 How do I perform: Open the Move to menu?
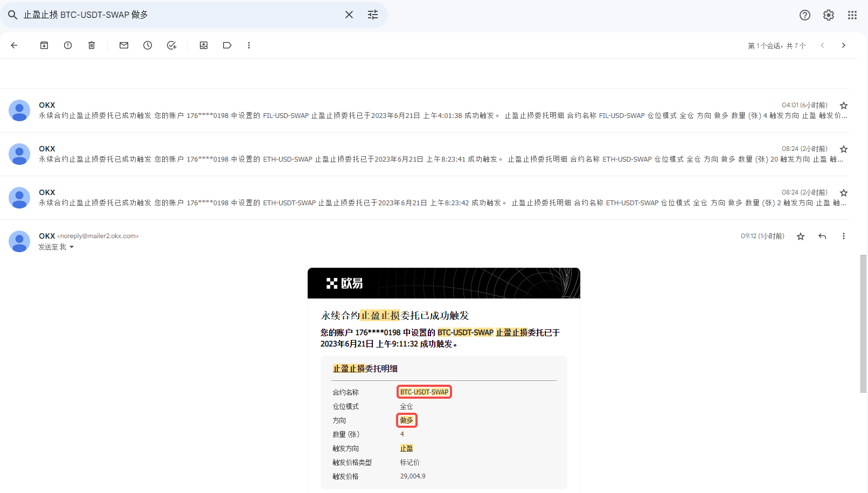[x=204, y=45]
